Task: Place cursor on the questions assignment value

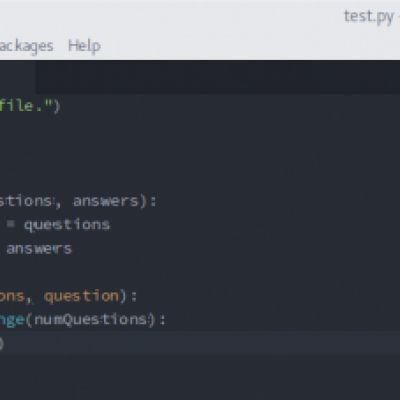Action: 67,225
